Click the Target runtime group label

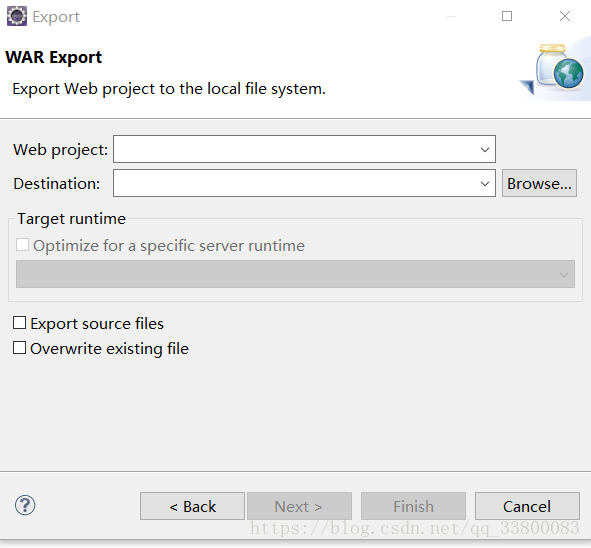point(72,219)
